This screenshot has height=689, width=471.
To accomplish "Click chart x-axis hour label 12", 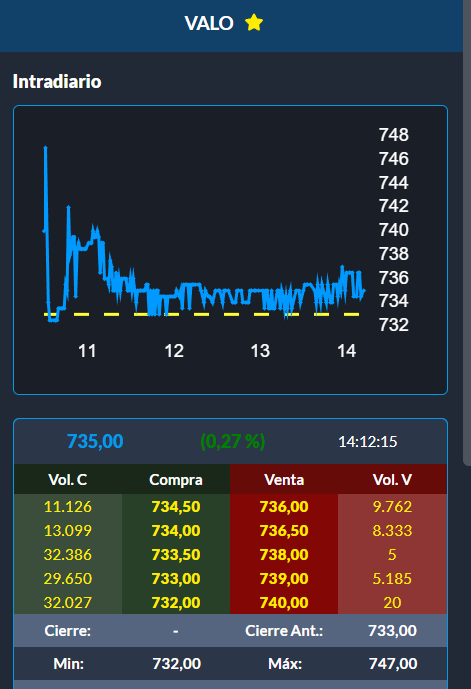I will (174, 351).
